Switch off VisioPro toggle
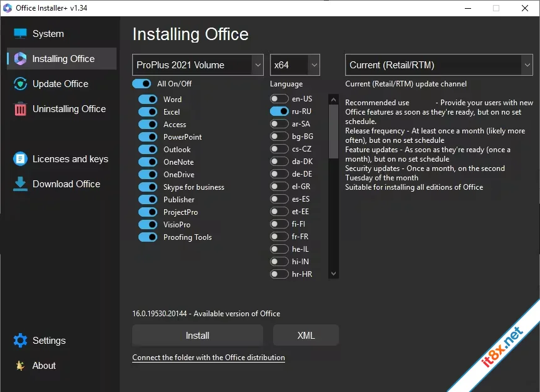This screenshot has height=392, width=540. pyautogui.click(x=148, y=224)
